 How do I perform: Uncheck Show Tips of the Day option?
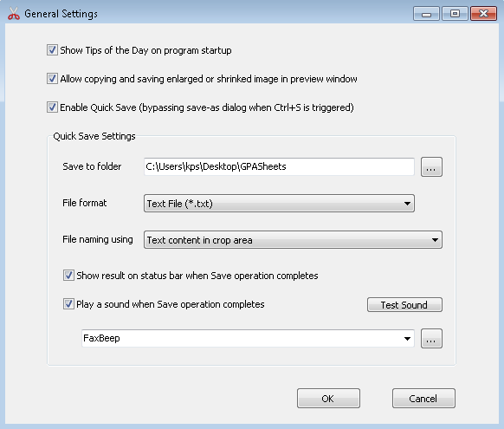52,50
